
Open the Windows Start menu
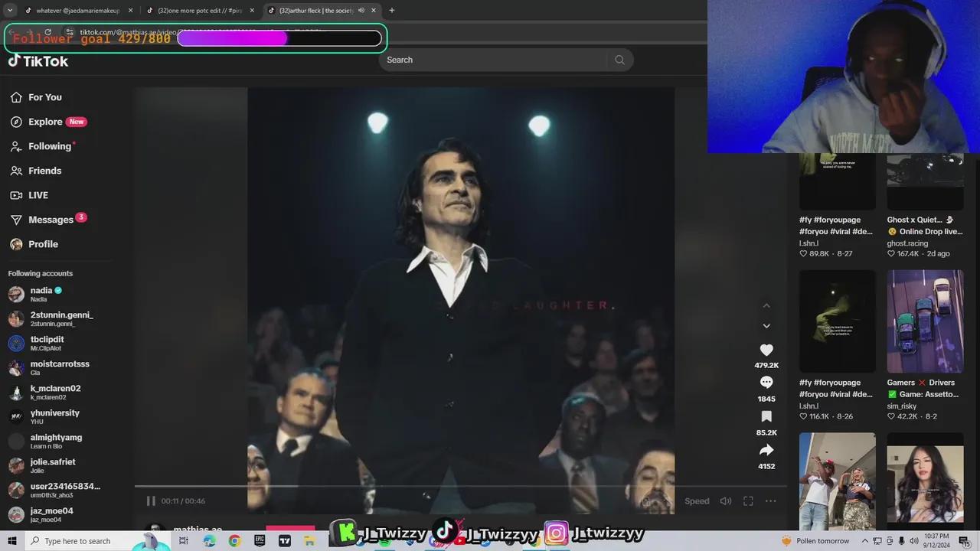(x=11, y=541)
